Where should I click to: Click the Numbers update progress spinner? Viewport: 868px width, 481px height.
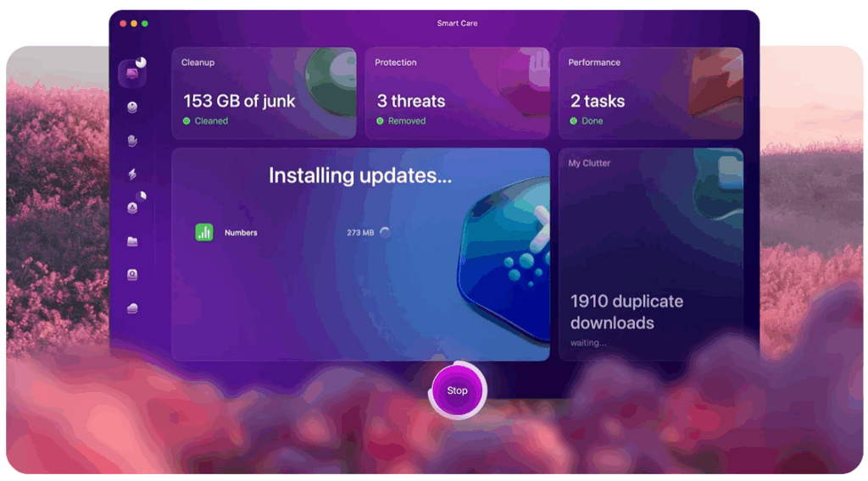point(385,232)
